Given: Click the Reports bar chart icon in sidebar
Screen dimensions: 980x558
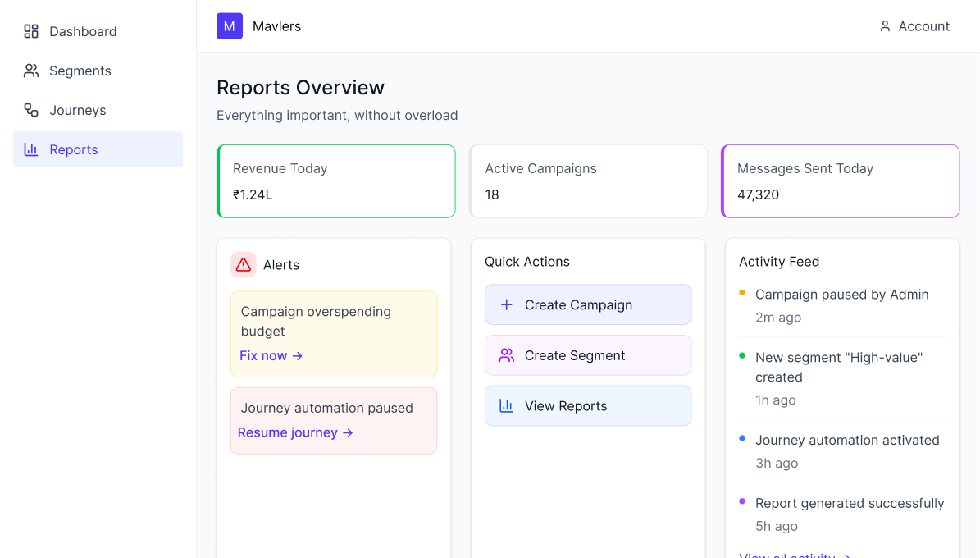Looking at the screenshot, I should (x=31, y=149).
